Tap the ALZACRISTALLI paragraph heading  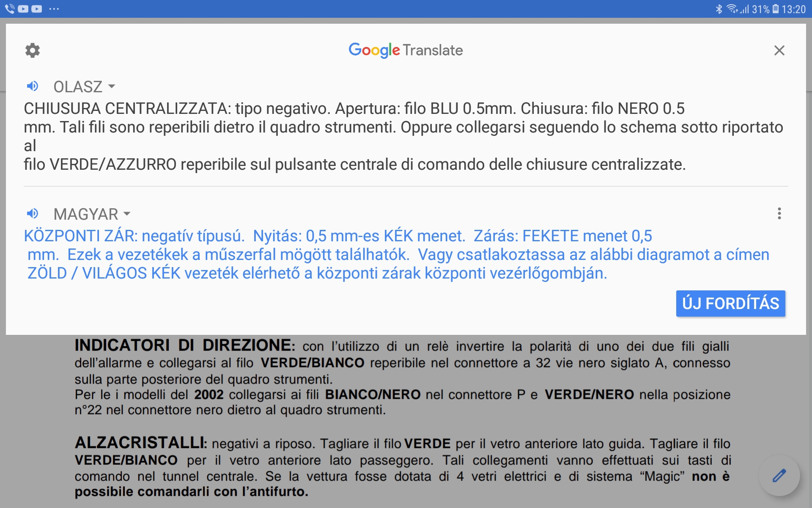140,443
